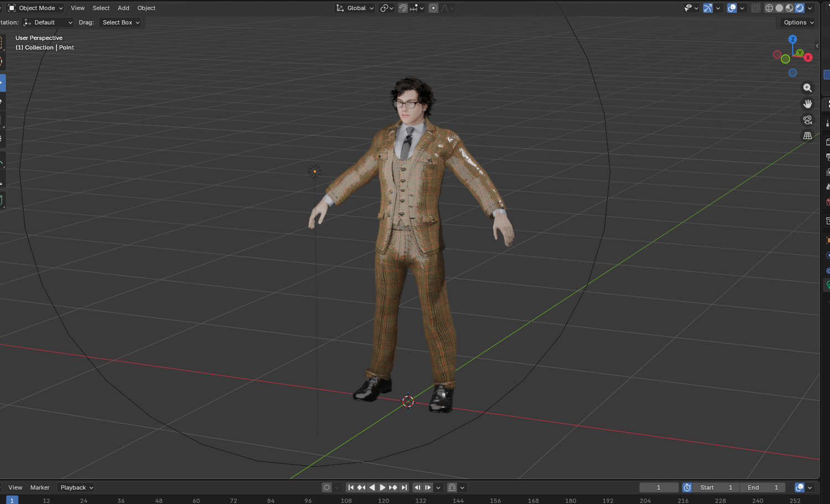Switch perspective/orthographic grid icon
The image size is (830, 504).
807,136
